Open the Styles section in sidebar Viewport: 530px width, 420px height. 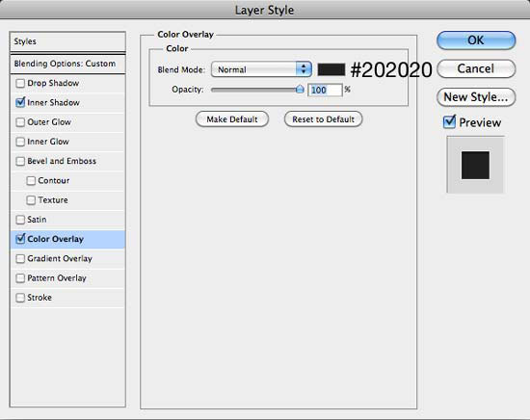tap(67, 41)
